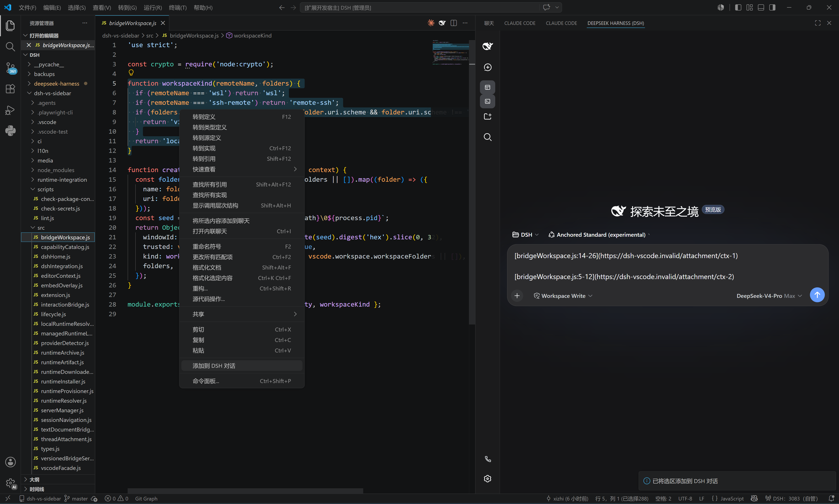This screenshot has width=839, height=504.
Task: Send the message with blue arrow button
Action: pyautogui.click(x=817, y=295)
